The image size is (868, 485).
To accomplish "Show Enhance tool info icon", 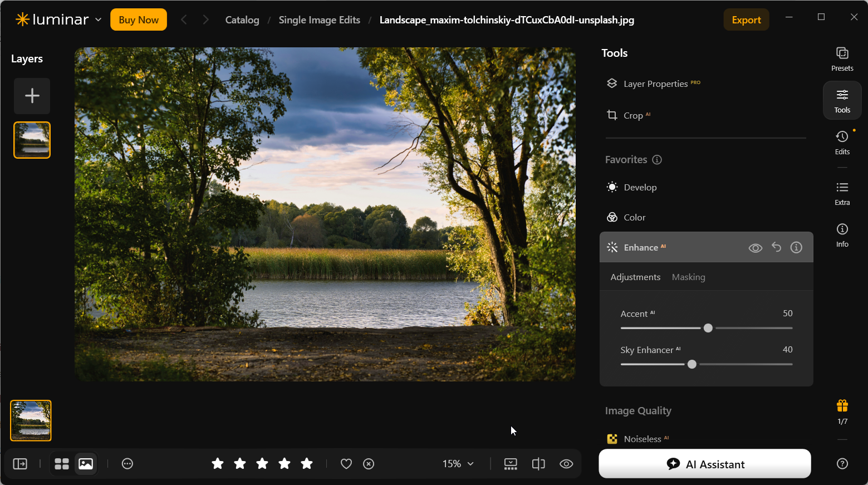I will point(796,247).
